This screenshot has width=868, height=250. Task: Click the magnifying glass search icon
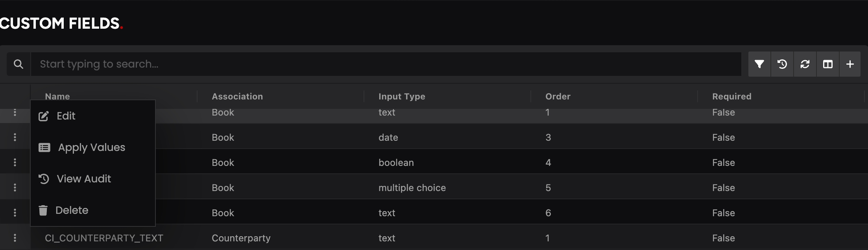[18, 64]
